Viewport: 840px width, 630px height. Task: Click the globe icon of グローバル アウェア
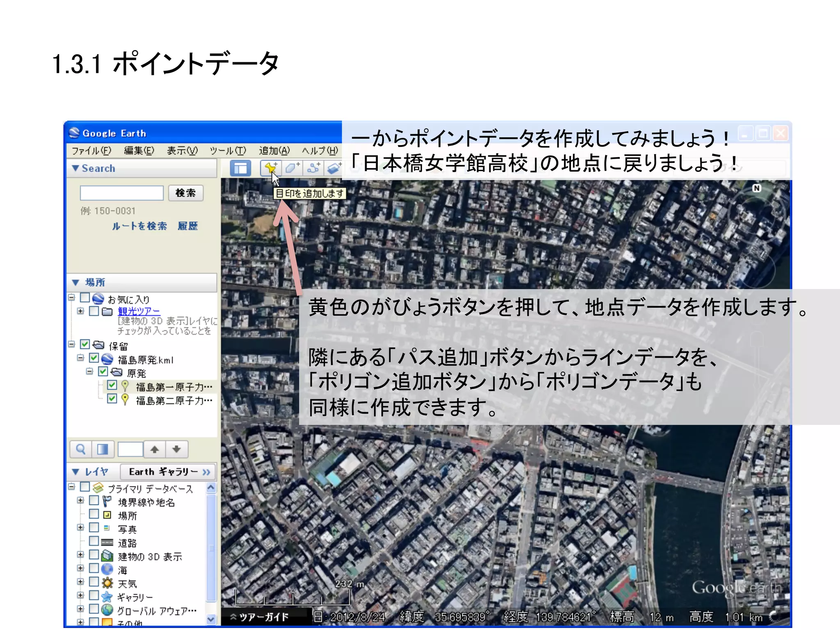107,610
